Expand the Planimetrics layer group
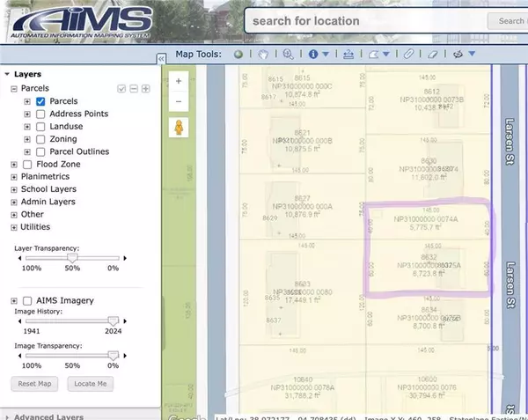This screenshot has height=420, width=528. click(x=13, y=177)
